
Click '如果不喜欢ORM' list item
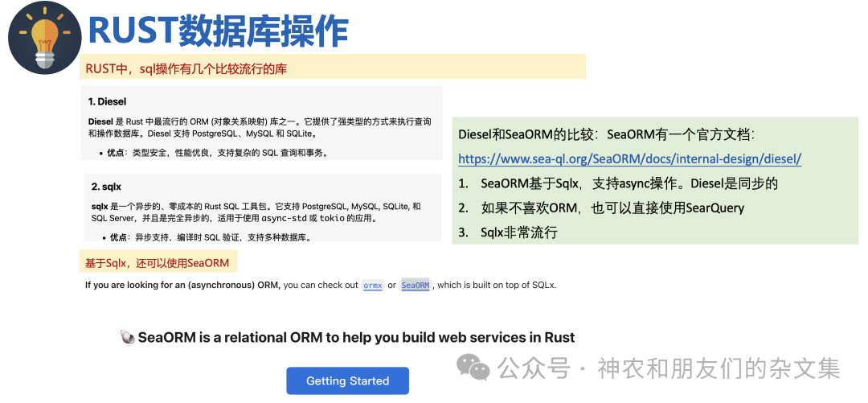(602, 208)
